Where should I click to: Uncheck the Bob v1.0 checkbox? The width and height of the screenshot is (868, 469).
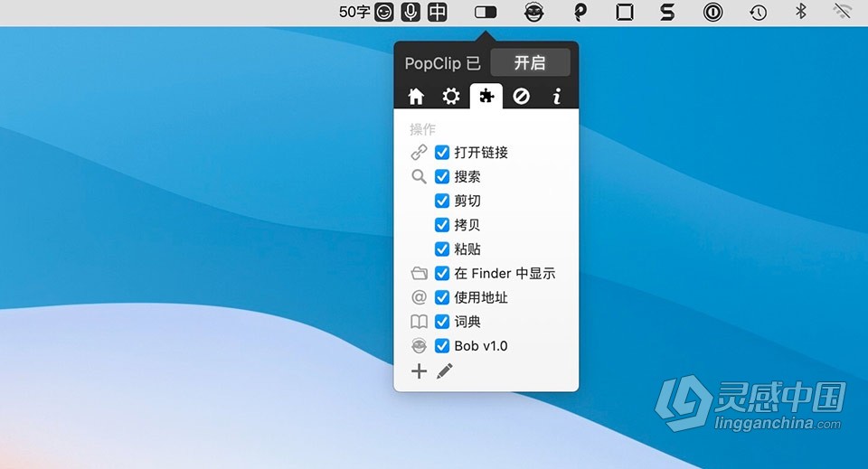pos(442,346)
